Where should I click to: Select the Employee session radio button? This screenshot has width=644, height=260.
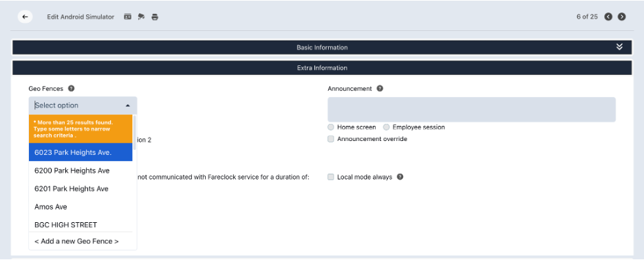pyautogui.click(x=386, y=127)
